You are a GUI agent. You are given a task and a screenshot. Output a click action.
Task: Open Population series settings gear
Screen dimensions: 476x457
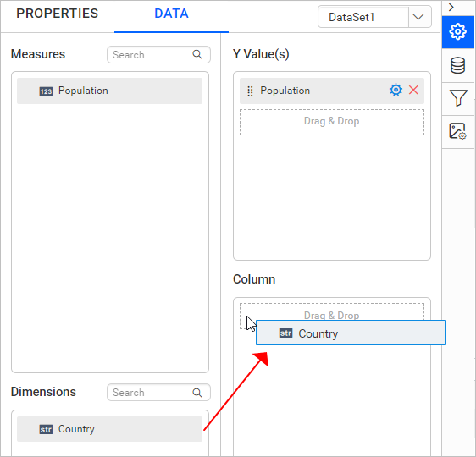coord(396,90)
